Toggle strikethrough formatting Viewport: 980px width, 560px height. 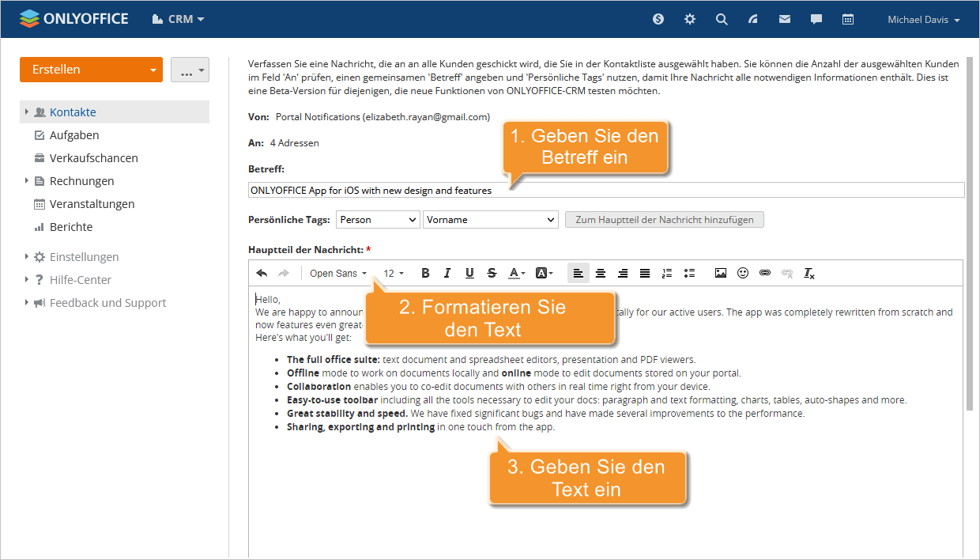[x=492, y=273]
